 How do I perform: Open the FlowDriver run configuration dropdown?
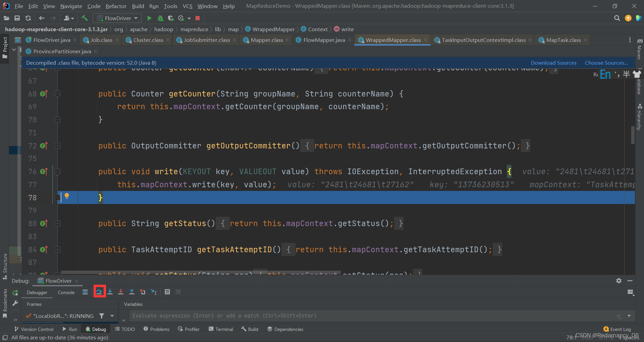click(117, 18)
